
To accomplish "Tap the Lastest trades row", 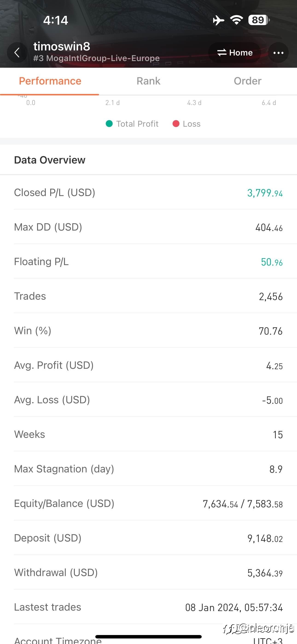I will tap(148, 607).
